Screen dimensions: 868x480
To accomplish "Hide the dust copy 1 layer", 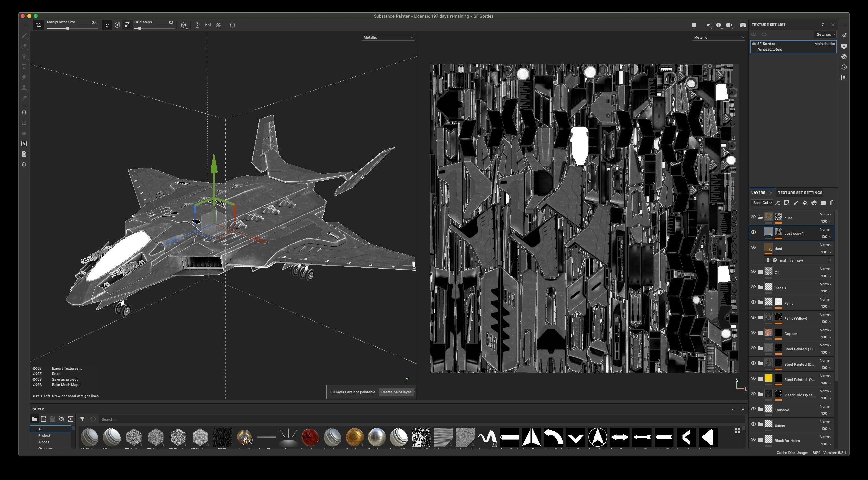I will [x=753, y=232].
